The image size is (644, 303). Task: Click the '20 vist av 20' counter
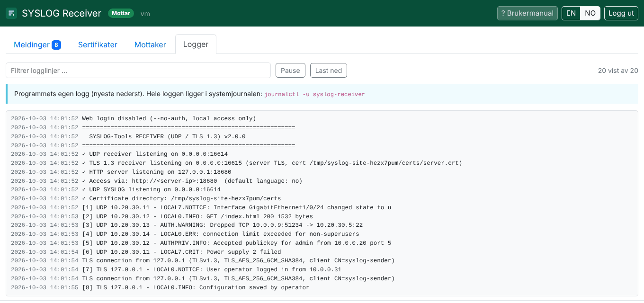coord(618,71)
